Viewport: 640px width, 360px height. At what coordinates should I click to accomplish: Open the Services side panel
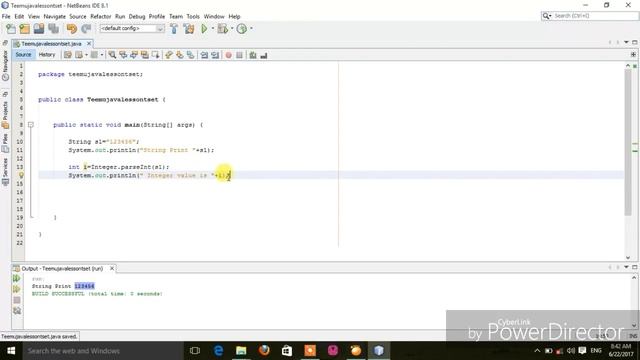click(x=5, y=171)
